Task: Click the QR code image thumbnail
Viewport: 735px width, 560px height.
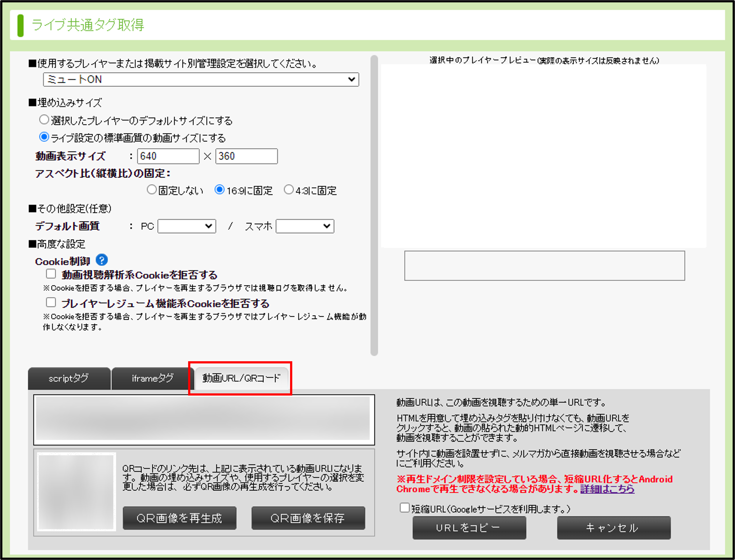Action: tap(77, 492)
